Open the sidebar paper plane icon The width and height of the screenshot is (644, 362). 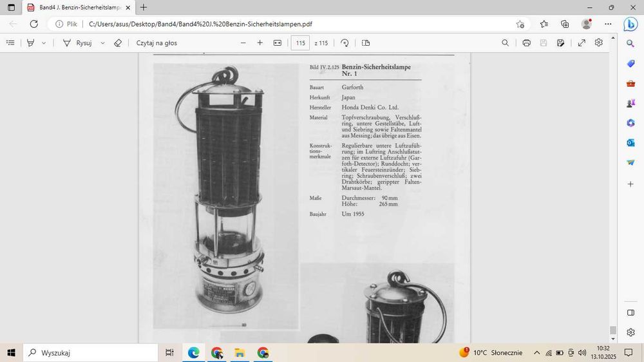(630, 163)
